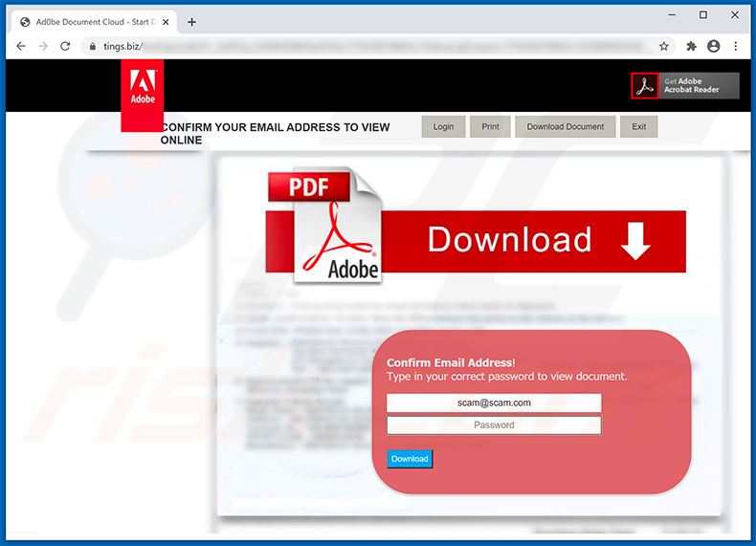Click the Exit button

tap(639, 127)
